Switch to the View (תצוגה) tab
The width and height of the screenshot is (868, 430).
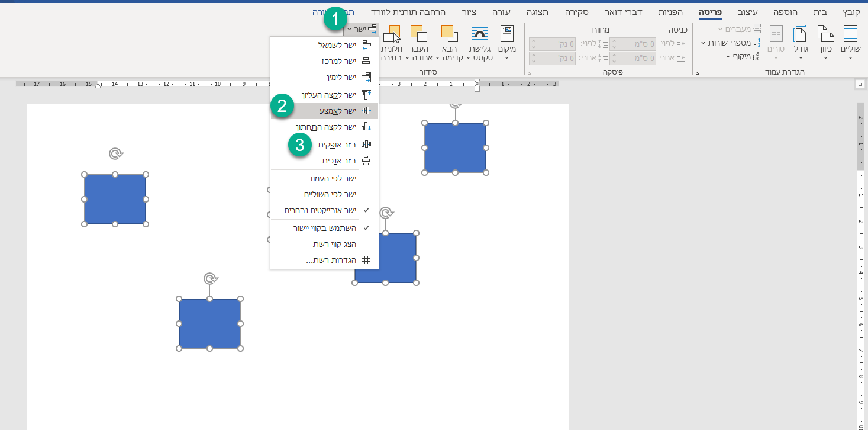pos(537,12)
